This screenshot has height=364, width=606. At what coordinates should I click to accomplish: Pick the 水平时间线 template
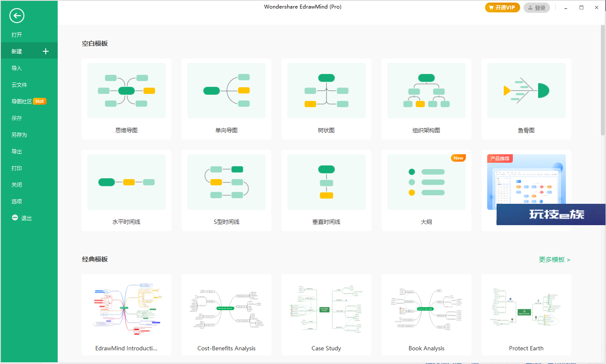[126, 191]
